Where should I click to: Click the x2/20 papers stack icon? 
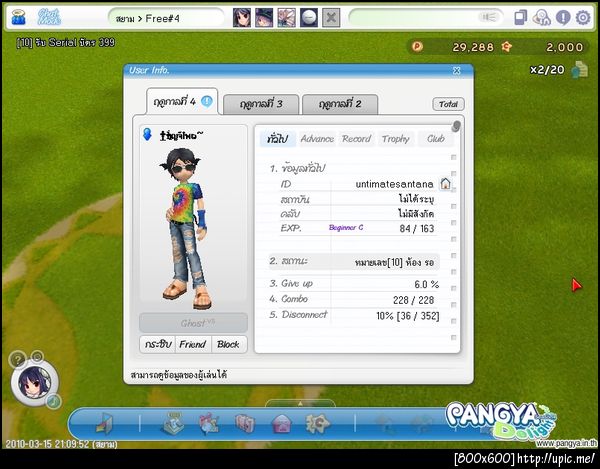coord(580,69)
